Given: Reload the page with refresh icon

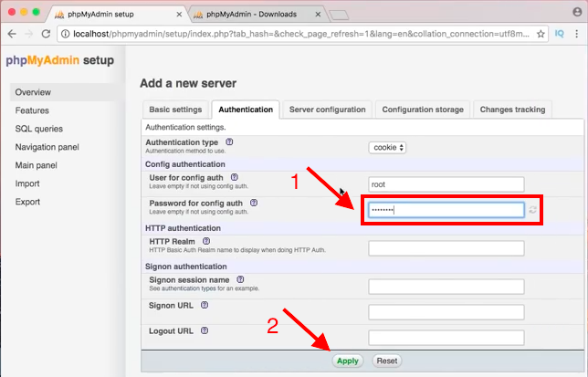Looking at the screenshot, I should [46, 34].
